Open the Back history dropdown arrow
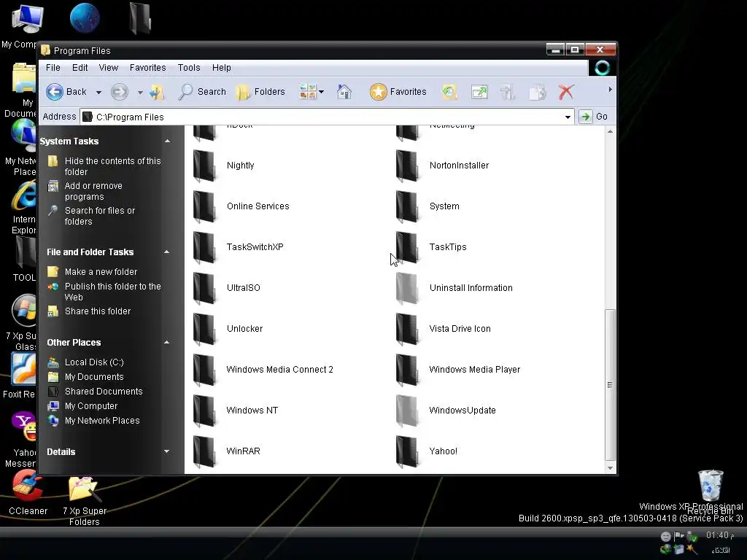 (98, 92)
